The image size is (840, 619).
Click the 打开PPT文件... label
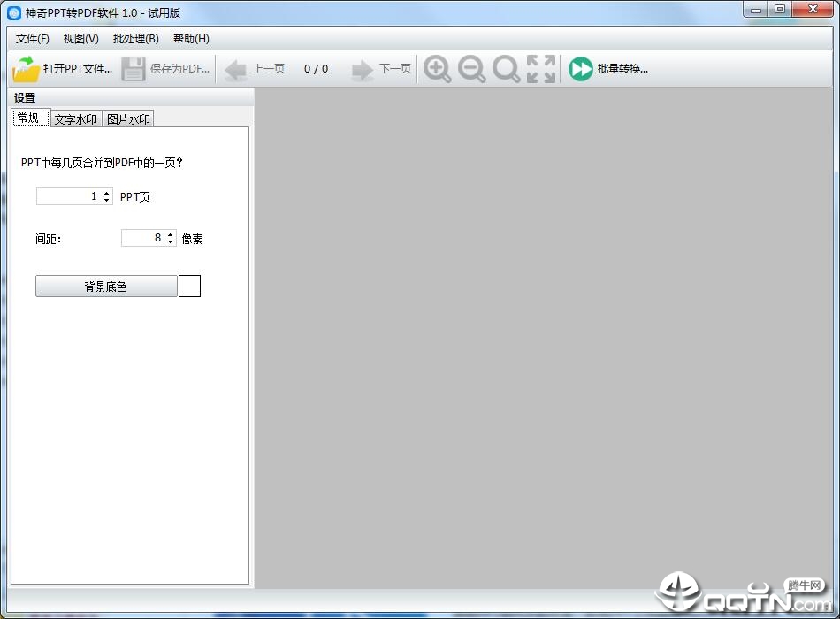pos(78,69)
